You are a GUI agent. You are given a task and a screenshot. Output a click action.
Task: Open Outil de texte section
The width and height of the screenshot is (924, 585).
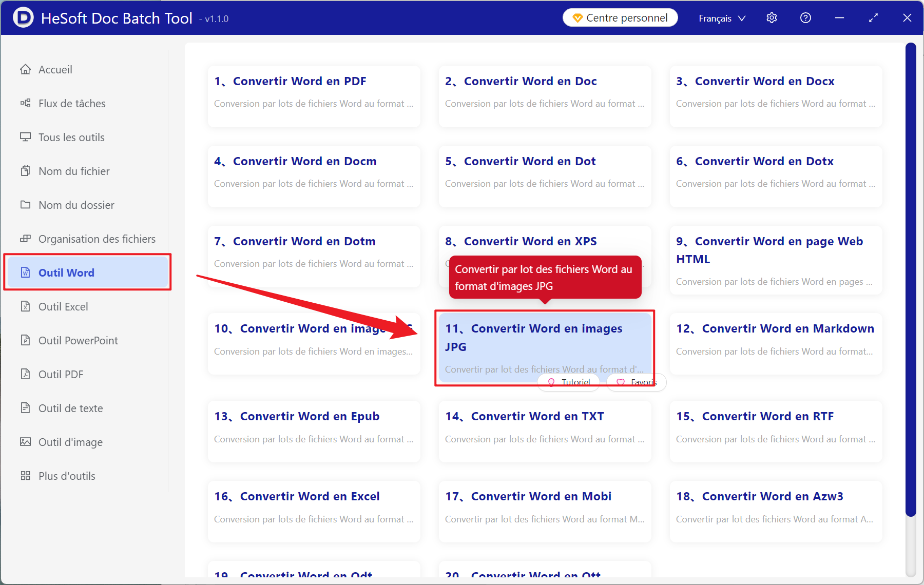[87, 408]
